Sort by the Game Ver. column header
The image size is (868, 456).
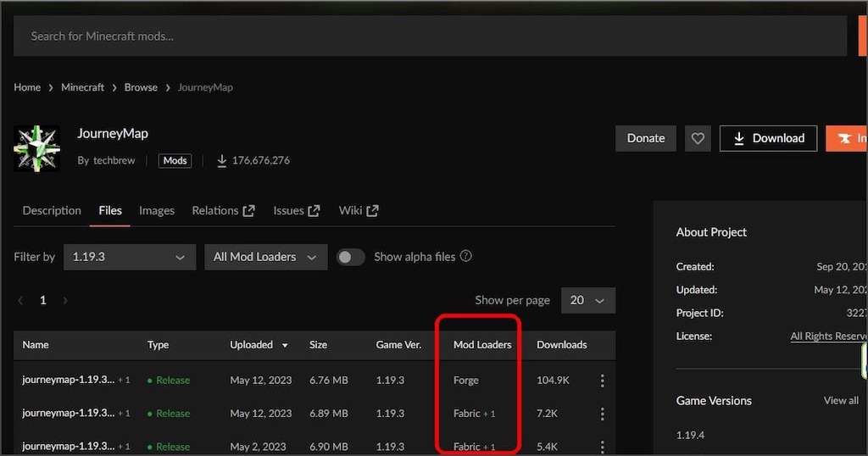point(398,345)
